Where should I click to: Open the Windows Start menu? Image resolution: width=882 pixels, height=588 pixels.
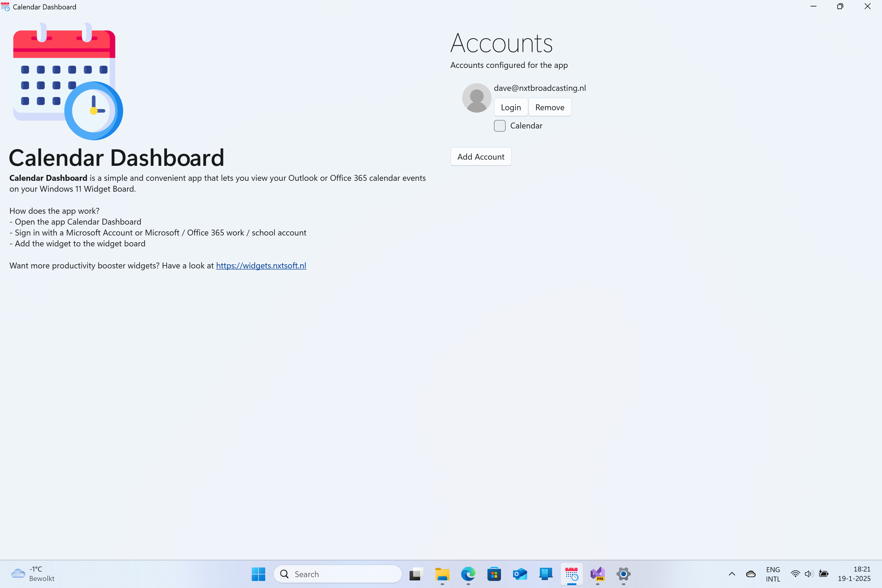(258, 574)
